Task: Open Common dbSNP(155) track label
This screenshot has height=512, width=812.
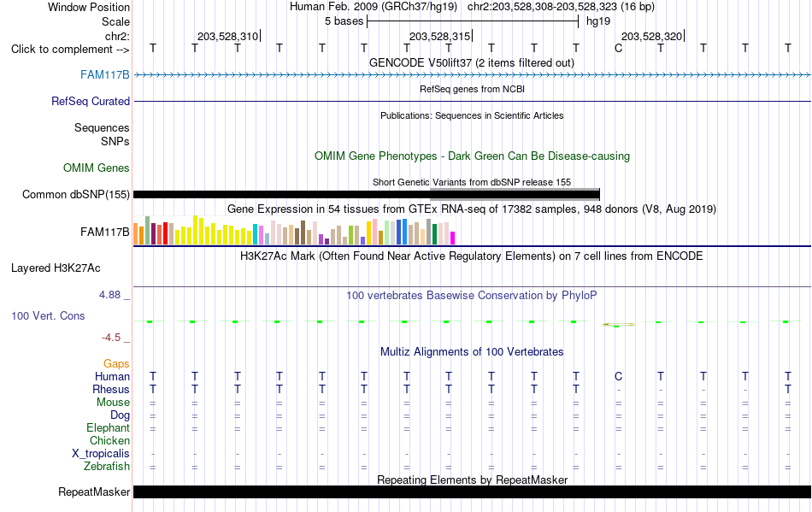Action: pos(76,195)
